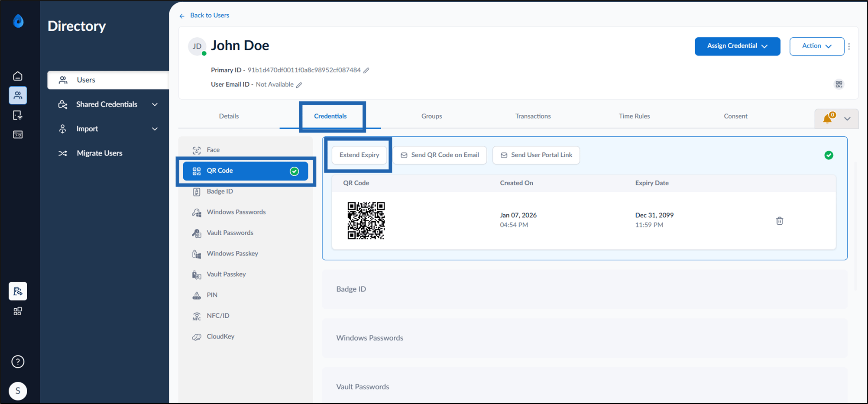
Task: Go Back to Users link
Action: [210, 16]
